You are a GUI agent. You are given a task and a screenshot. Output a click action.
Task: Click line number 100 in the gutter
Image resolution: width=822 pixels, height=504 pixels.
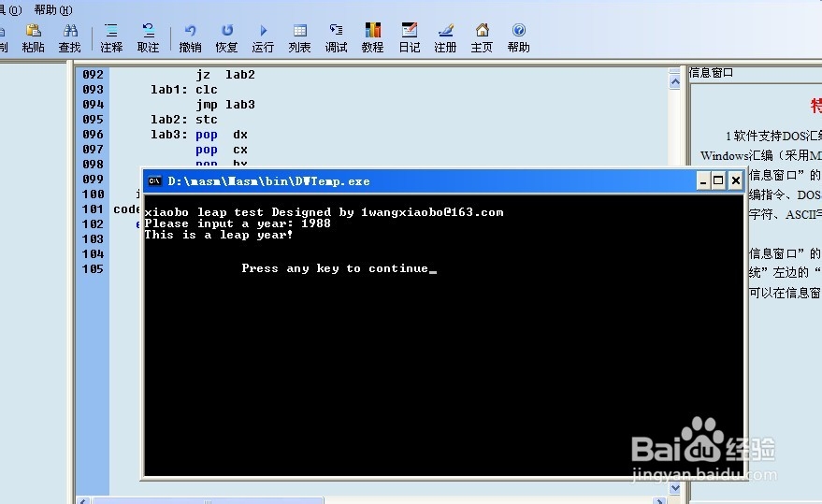(x=93, y=194)
